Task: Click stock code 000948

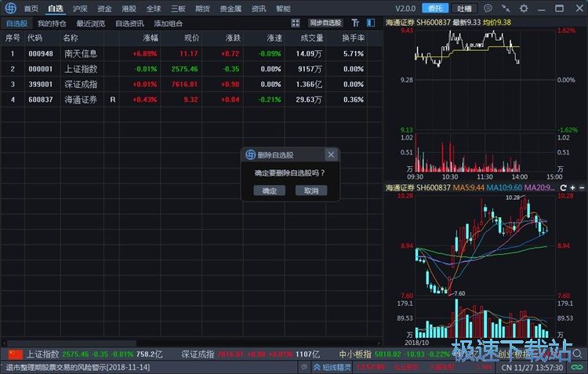Action: [x=41, y=53]
